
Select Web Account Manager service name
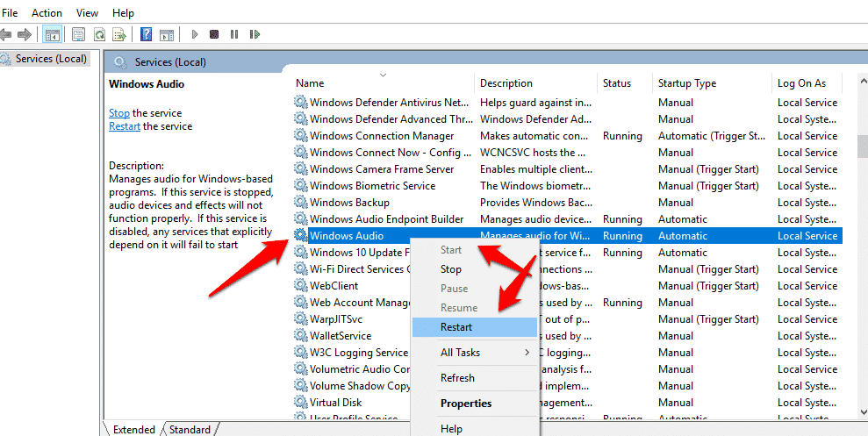pyautogui.click(x=360, y=303)
